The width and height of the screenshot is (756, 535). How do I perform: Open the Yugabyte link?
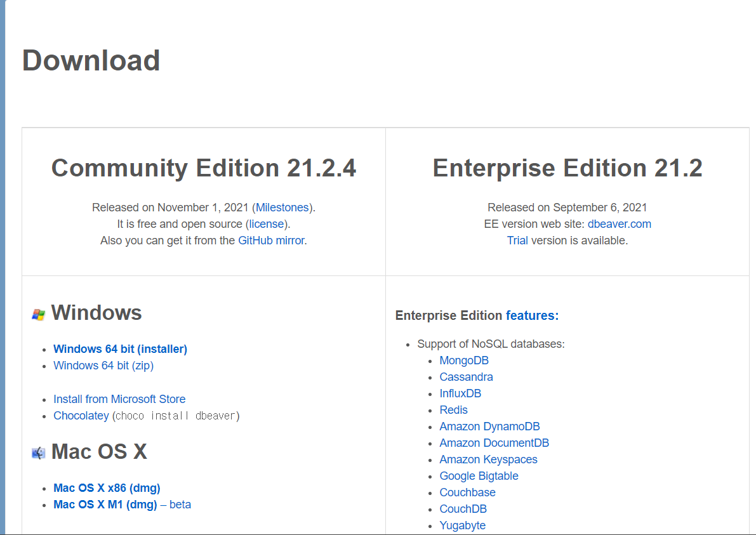(462, 525)
